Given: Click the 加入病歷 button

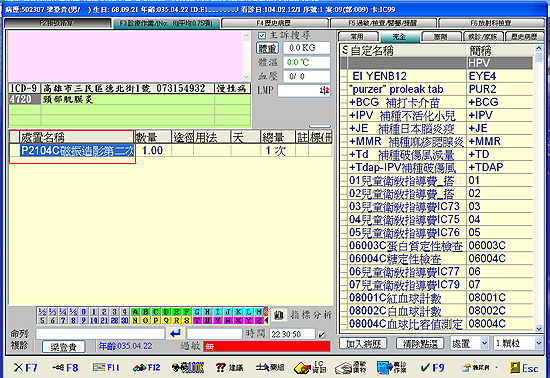Looking at the screenshot, I should [363, 344].
